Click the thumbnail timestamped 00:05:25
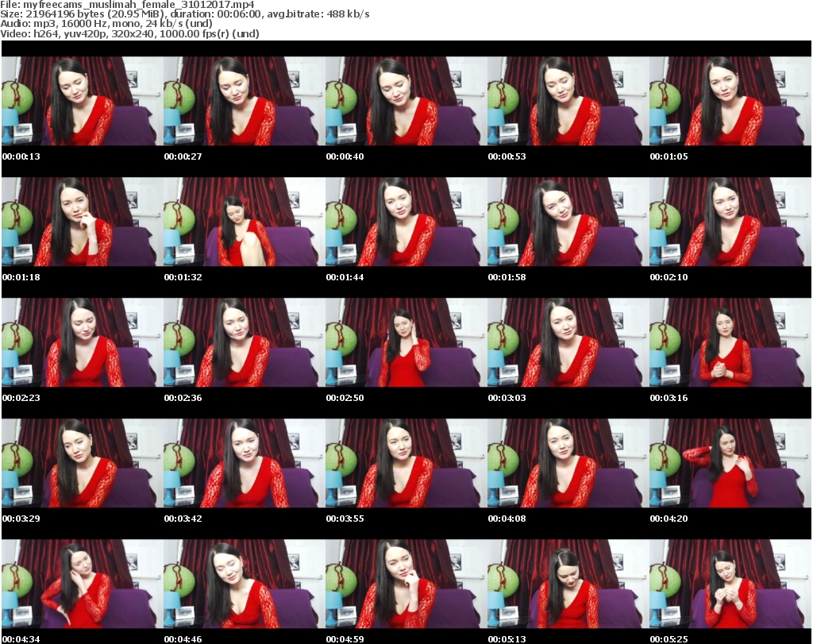Screen dimensions: 813x644 tap(730, 584)
